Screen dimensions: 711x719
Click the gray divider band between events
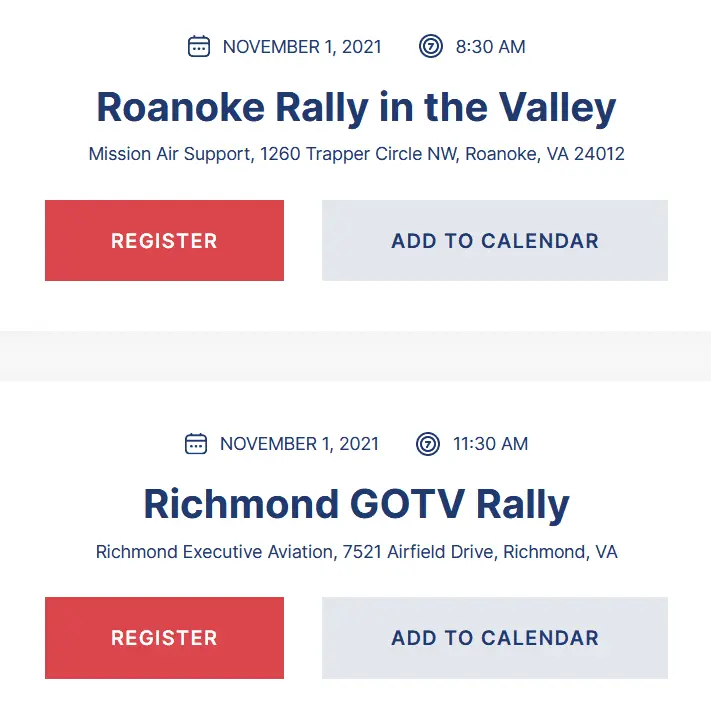click(355, 355)
